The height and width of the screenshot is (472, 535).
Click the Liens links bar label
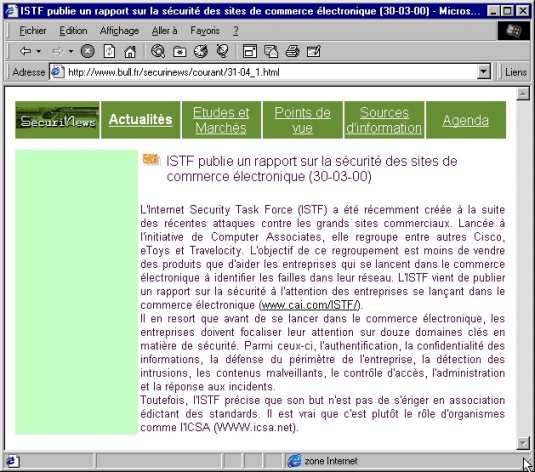(516, 72)
